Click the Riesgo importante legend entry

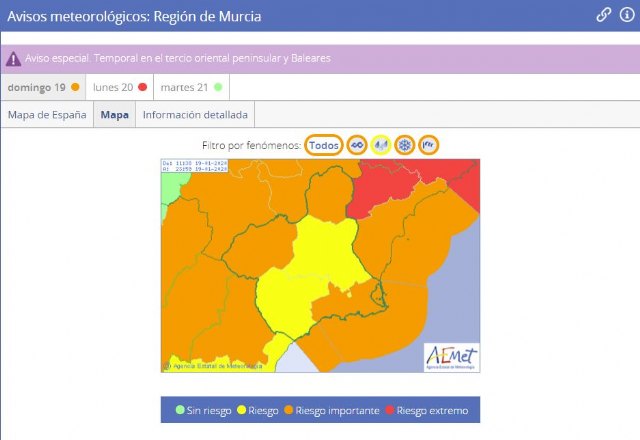(332, 410)
